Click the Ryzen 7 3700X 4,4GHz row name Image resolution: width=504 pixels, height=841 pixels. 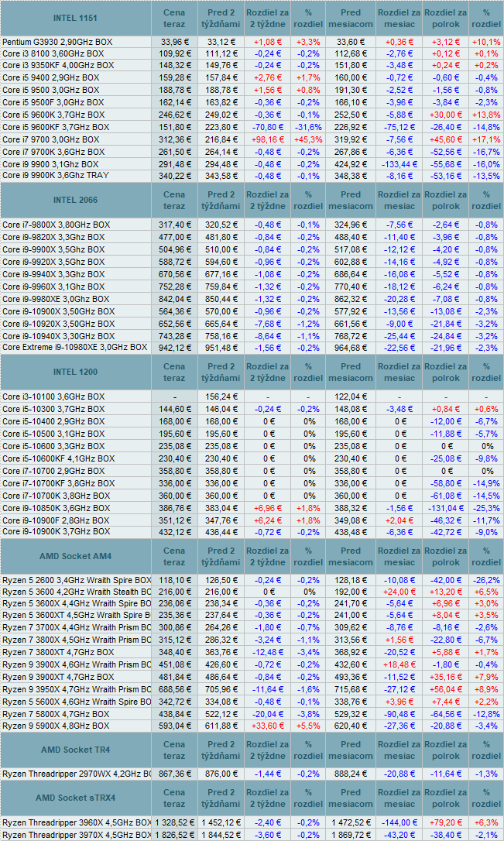(x=77, y=627)
